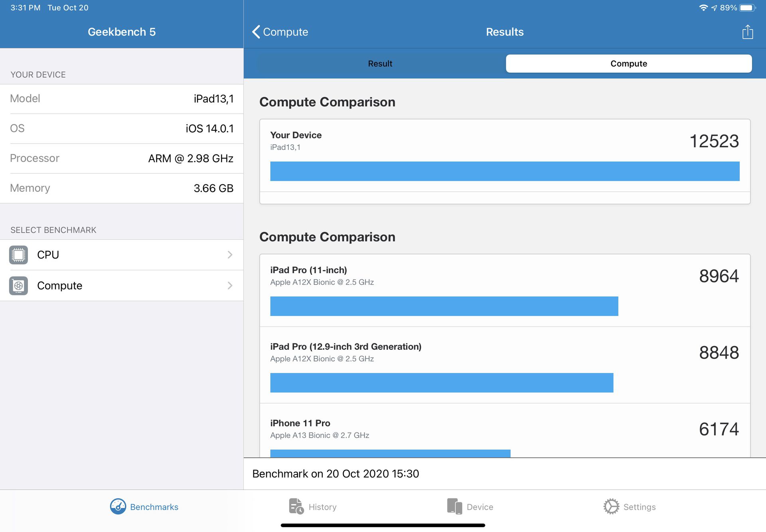Tap the 'ARM @ 2.98 GHz' processor value
766x532 pixels.
(191, 158)
